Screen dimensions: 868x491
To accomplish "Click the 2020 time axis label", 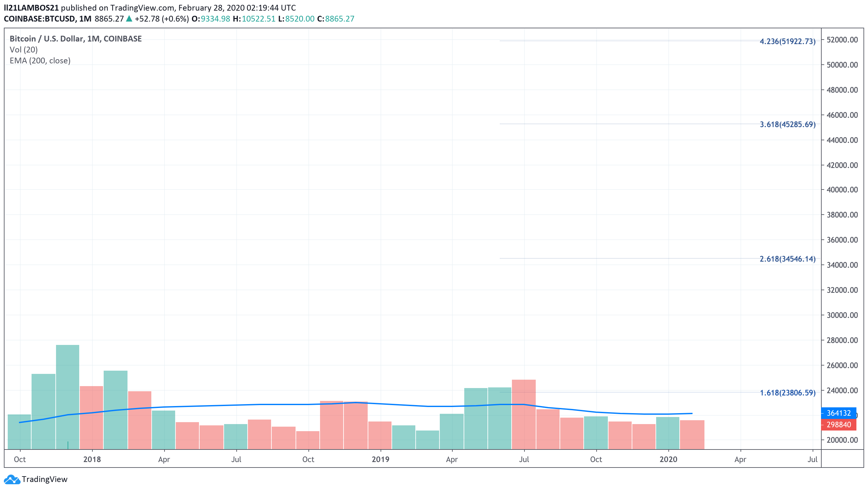I will click(668, 459).
